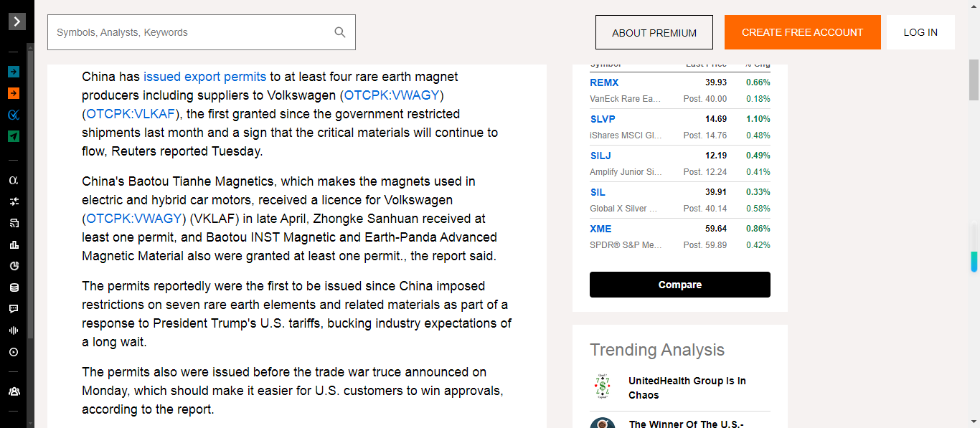Open the opposing arrows sidebar icon

point(14,201)
